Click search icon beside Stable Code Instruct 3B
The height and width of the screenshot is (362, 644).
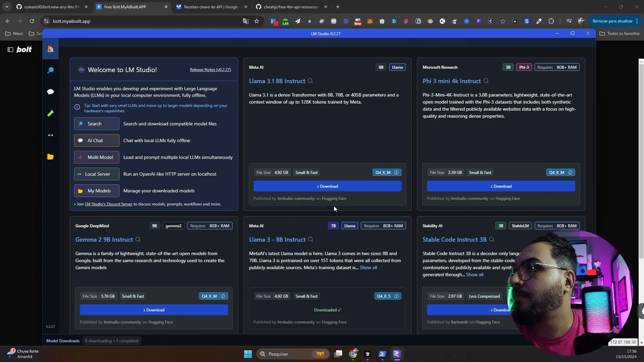tap(492, 240)
